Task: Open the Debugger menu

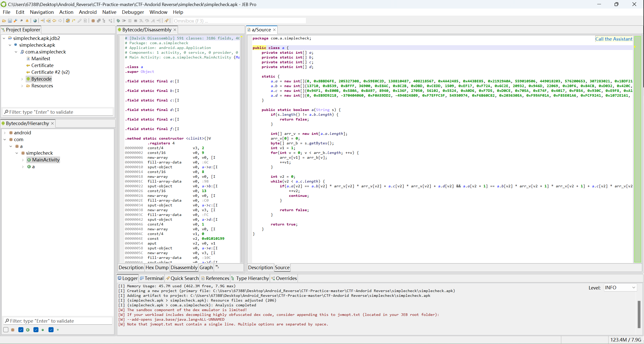Action: pyautogui.click(x=133, y=12)
